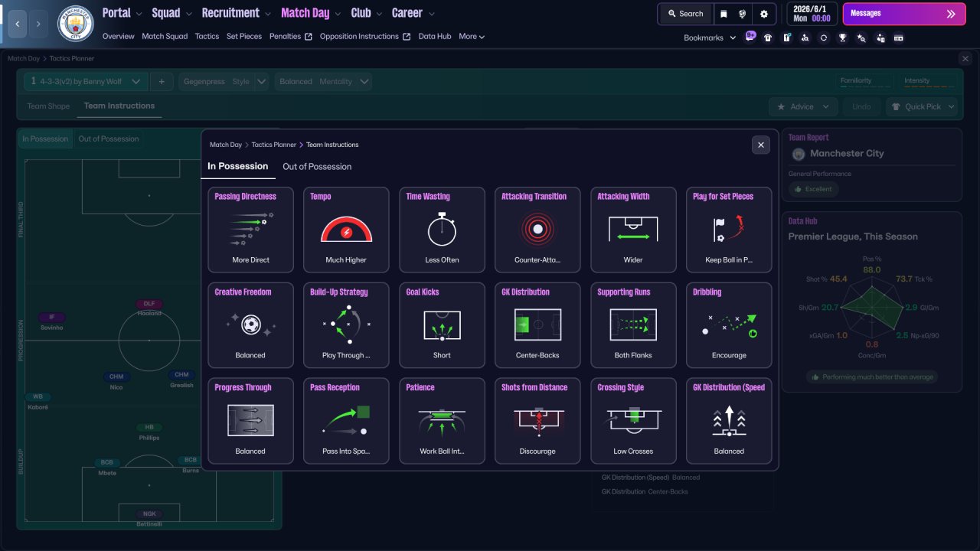Open the Advice dropdown
This screenshot has height=551, width=980.
point(802,106)
